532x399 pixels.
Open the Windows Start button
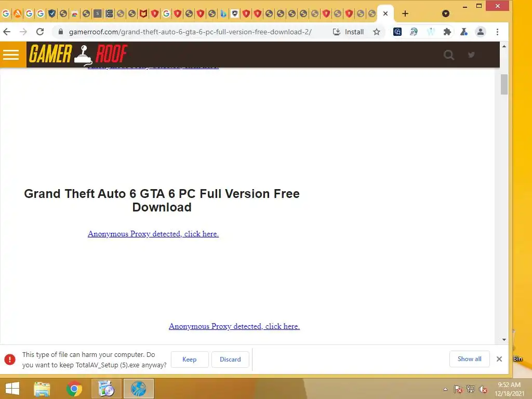12,389
